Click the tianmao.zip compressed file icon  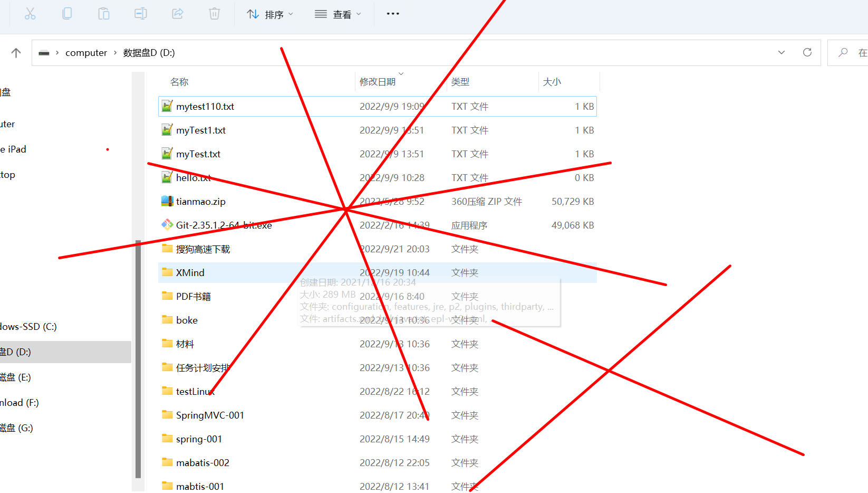167,201
